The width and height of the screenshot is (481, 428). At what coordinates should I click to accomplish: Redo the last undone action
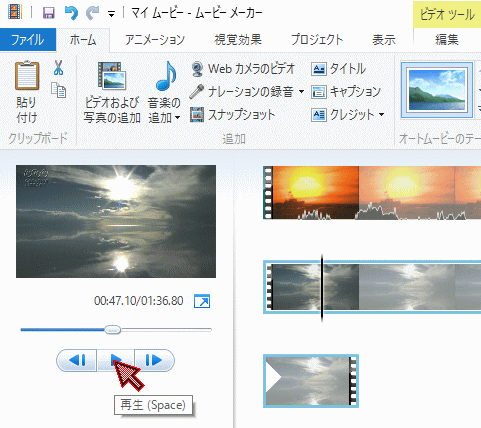(92, 13)
